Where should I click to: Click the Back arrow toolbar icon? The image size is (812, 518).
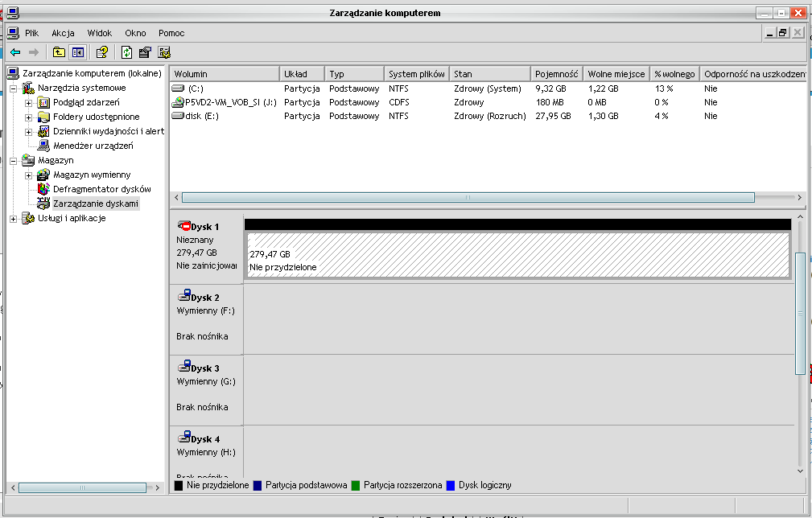click(15, 52)
